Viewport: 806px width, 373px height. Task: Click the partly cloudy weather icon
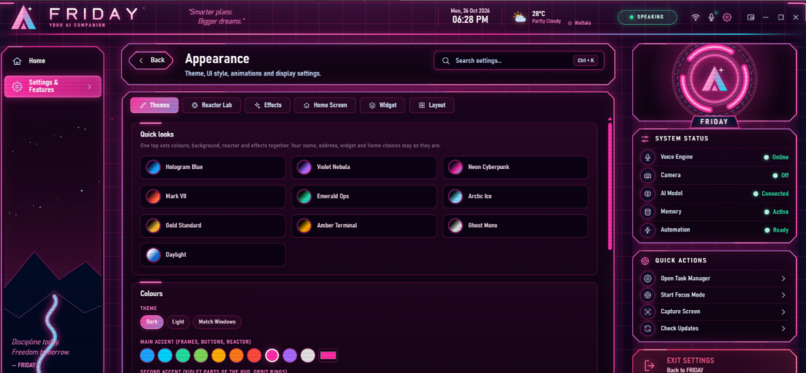[x=520, y=17]
